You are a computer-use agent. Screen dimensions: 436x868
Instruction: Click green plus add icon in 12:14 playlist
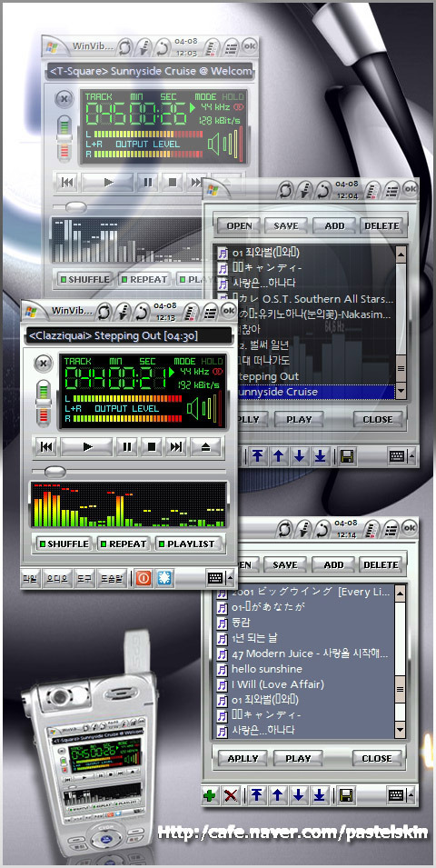click(209, 796)
